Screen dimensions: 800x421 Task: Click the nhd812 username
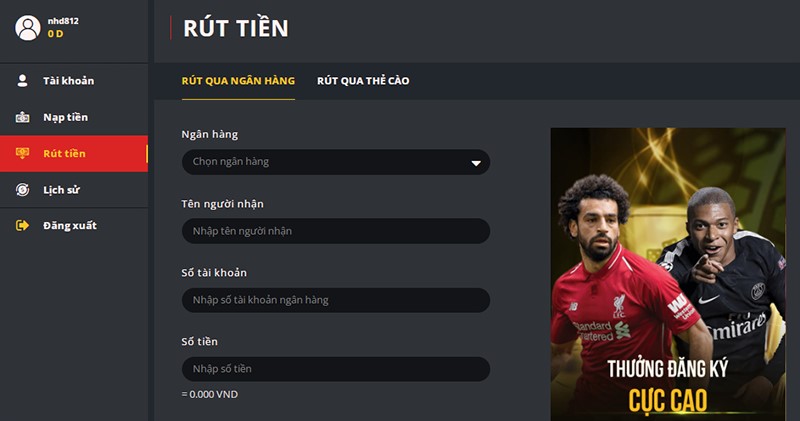pos(63,21)
